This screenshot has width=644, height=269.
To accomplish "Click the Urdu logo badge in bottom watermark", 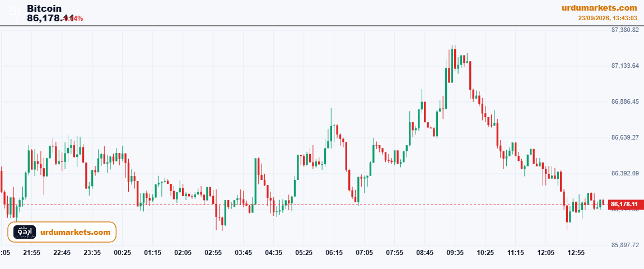I will tap(25, 232).
